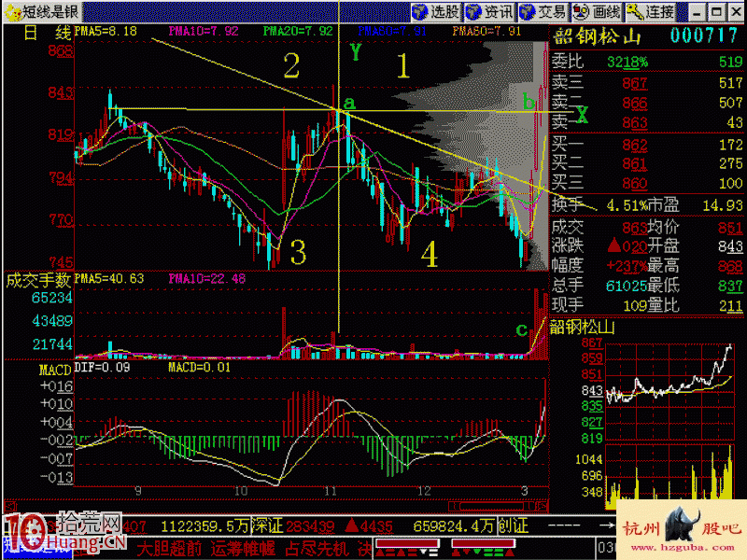Click the 现手 current volume 109
747x560 pixels.
(636, 305)
